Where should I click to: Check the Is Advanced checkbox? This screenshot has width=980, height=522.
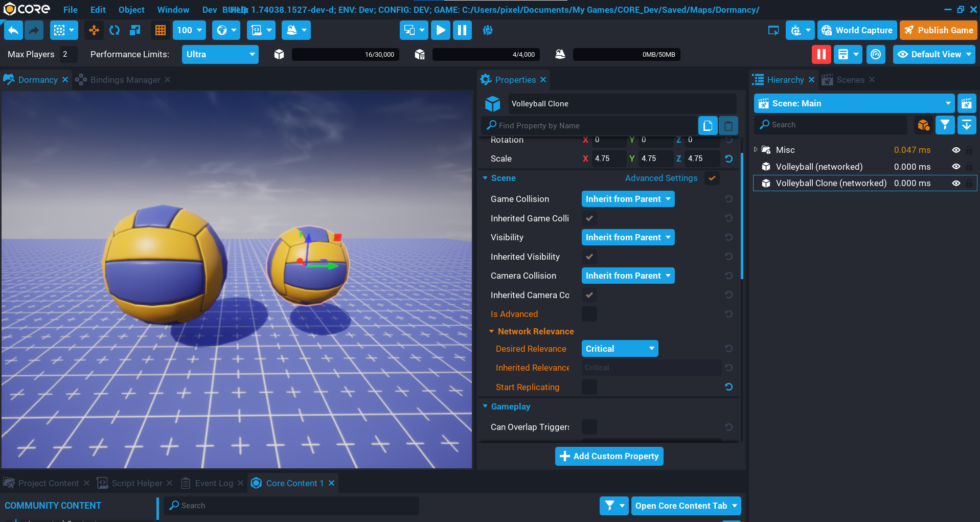pyautogui.click(x=589, y=314)
